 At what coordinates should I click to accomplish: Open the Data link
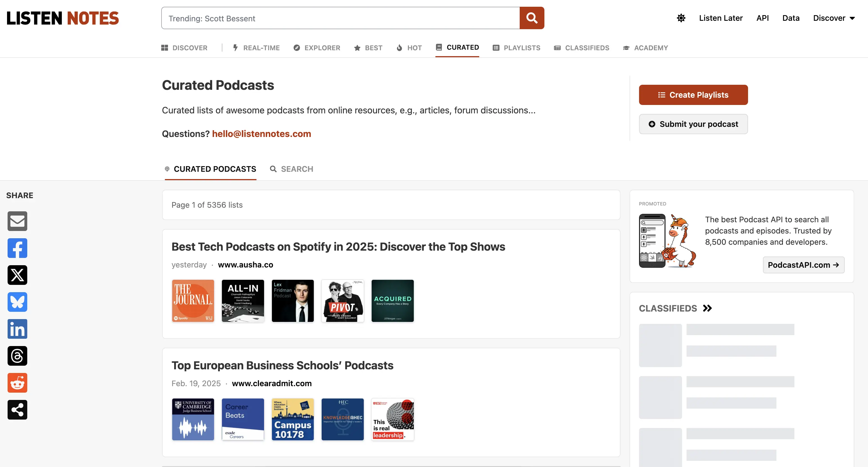tap(791, 18)
